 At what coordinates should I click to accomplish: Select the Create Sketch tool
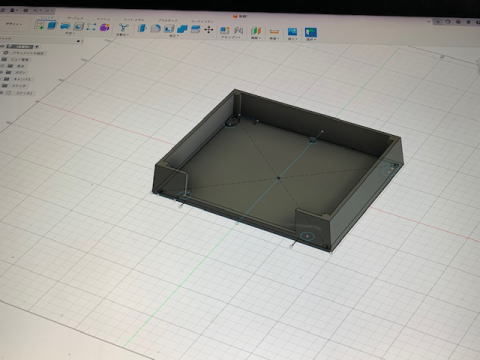[x=41, y=26]
